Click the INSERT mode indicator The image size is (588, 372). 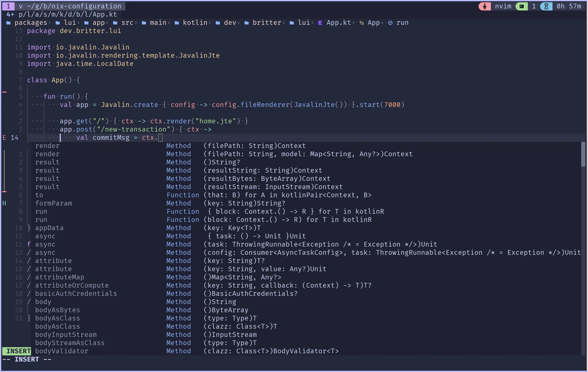pyautogui.click(x=16, y=351)
